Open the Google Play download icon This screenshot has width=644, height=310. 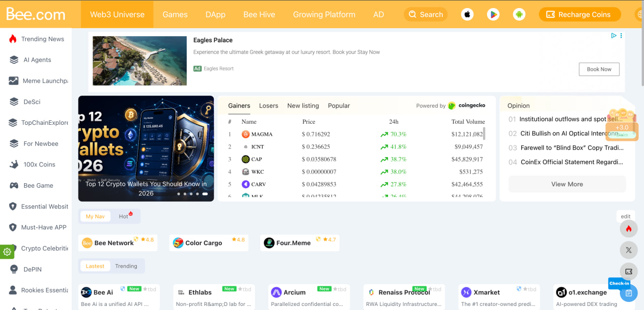493,15
